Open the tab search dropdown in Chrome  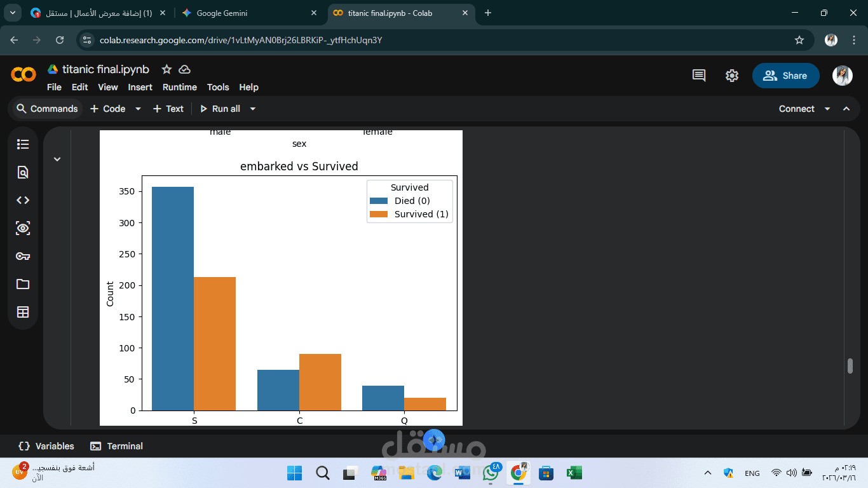[x=13, y=13]
